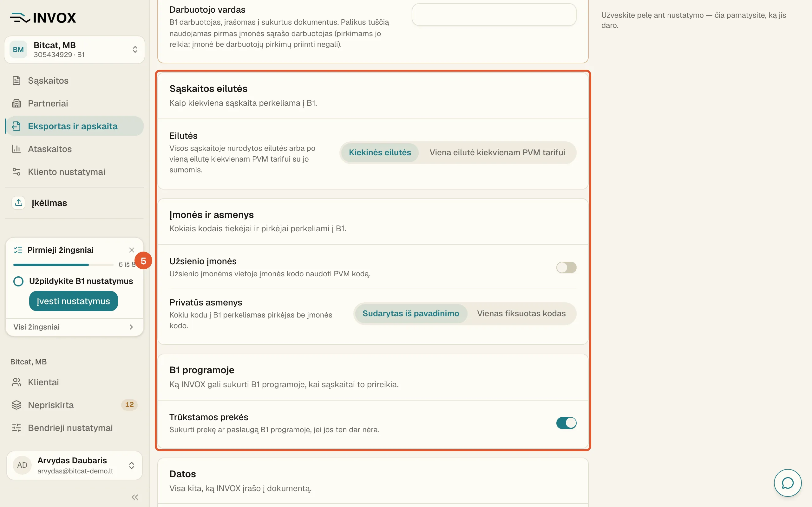Open the chat support bubble icon
812x507 pixels.
click(x=787, y=483)
